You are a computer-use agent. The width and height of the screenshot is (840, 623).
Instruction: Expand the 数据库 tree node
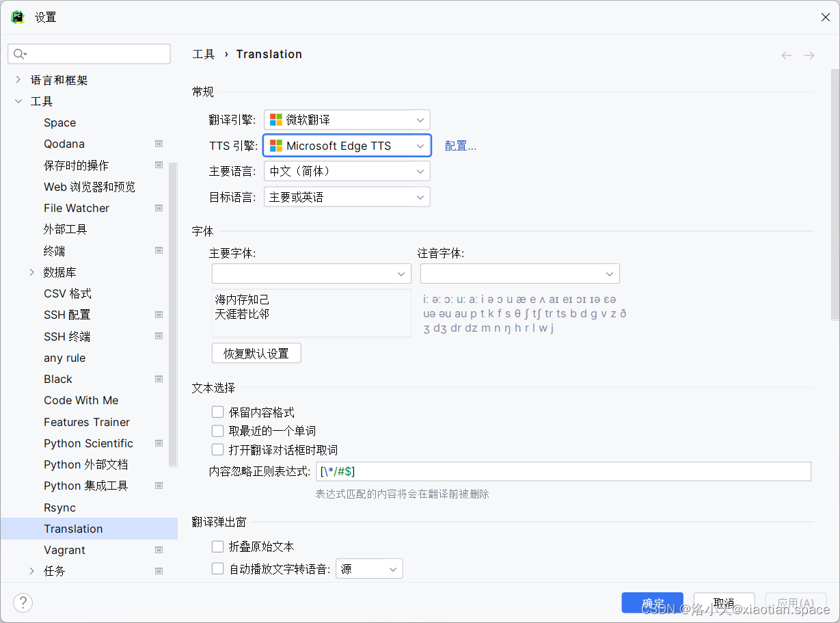31,272
